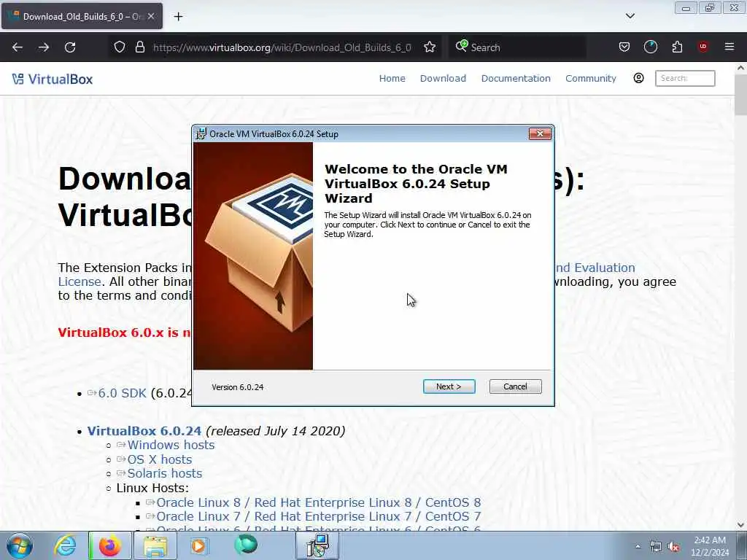Follow the Evaluation License link
Viewport: 747px width, 560px height.
(595, 268)
